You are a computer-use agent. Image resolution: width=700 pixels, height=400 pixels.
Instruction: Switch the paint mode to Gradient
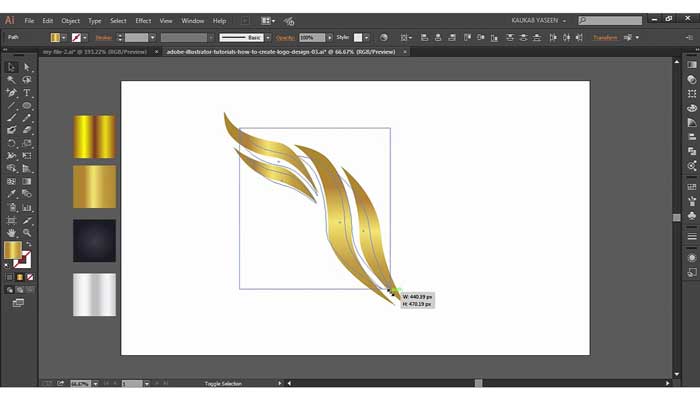point(18,277)
